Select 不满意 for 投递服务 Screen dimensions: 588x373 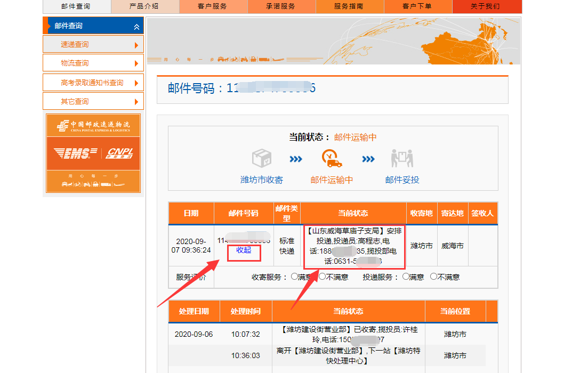click(433, 277)
